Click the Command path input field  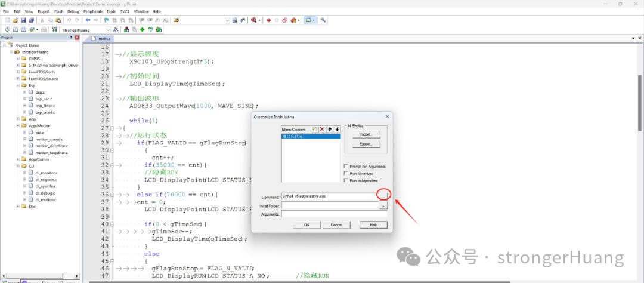tap(329, 196)
